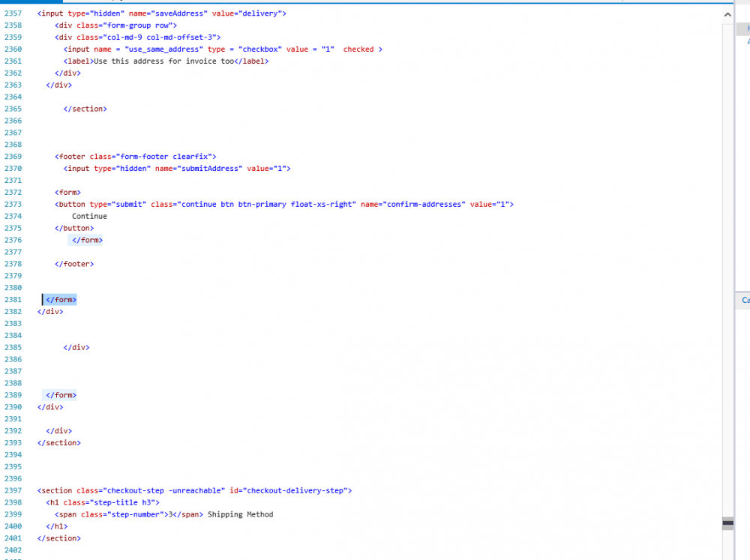
Task: Click the "confirm-addresses" name value
Action: coord(426,204)
